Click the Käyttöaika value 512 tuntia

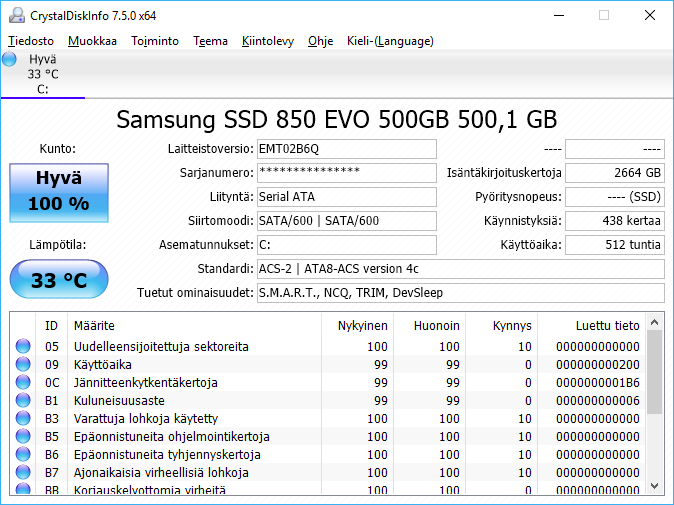coord(615,245)
